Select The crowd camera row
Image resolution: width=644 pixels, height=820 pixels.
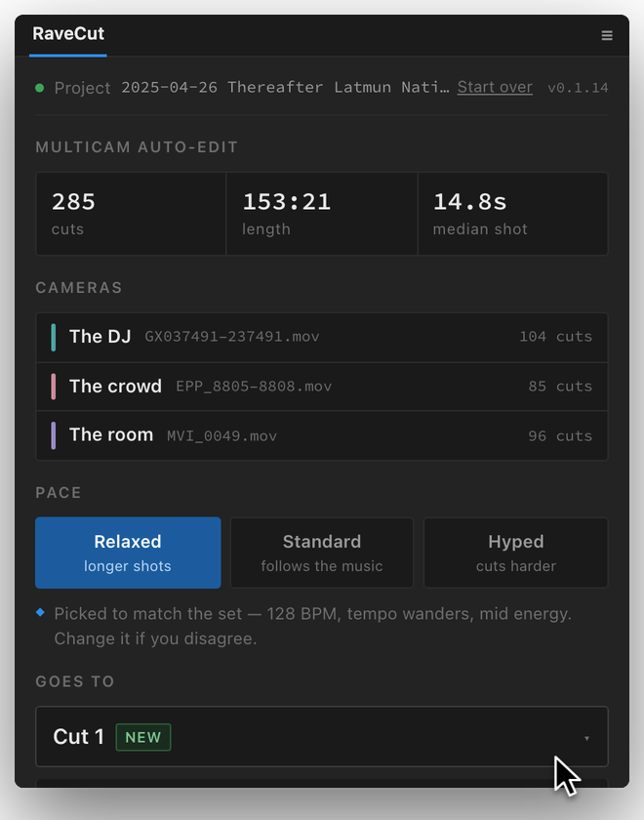click(322, 387)
